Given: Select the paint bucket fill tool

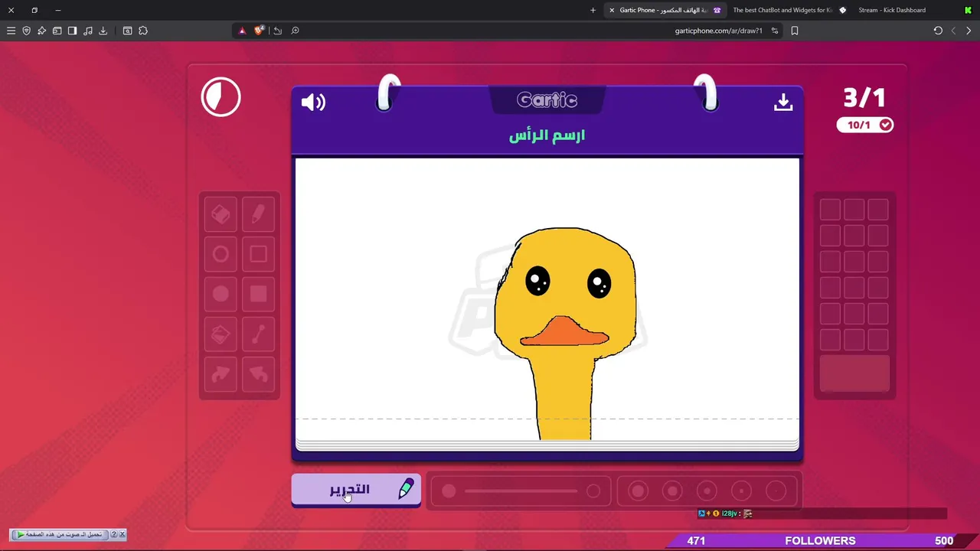Looking at the screenshot, I should [220, 334].
